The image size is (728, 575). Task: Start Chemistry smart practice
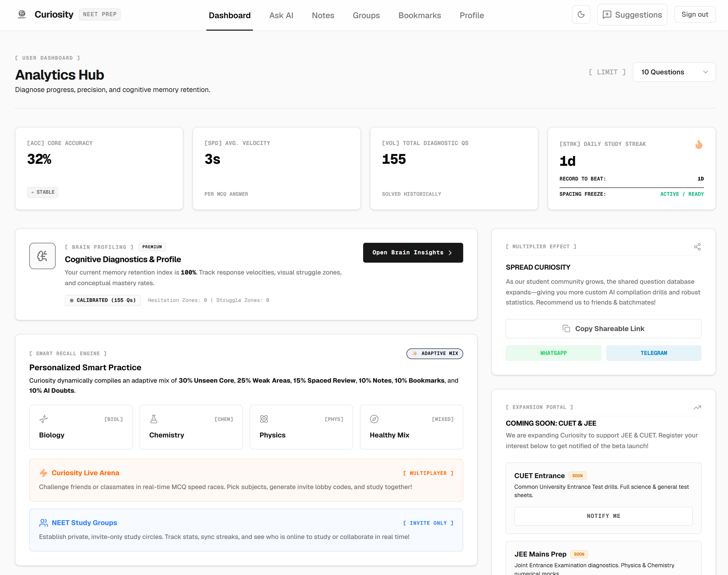point(191,427)
